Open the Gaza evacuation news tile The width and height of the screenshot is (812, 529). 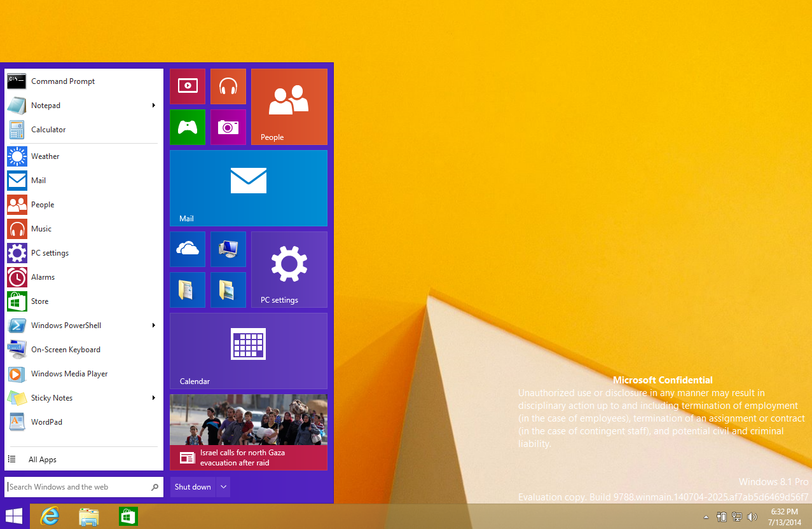coord(249,432)
